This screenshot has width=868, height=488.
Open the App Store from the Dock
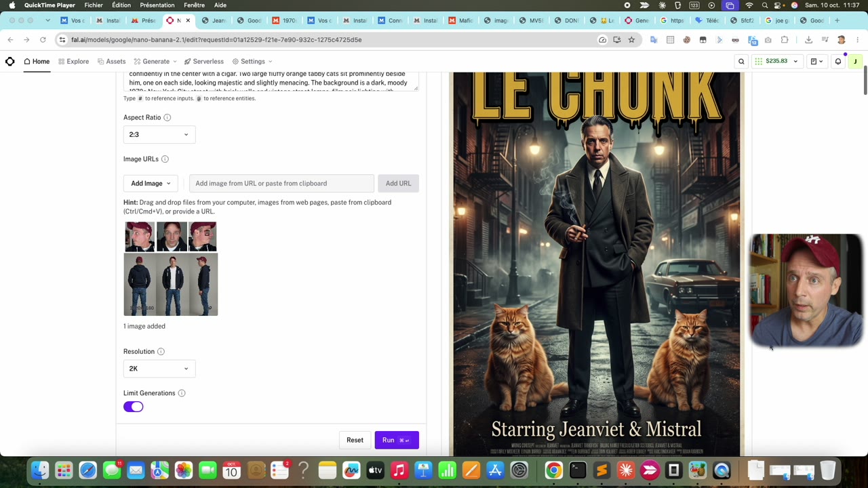495,470
